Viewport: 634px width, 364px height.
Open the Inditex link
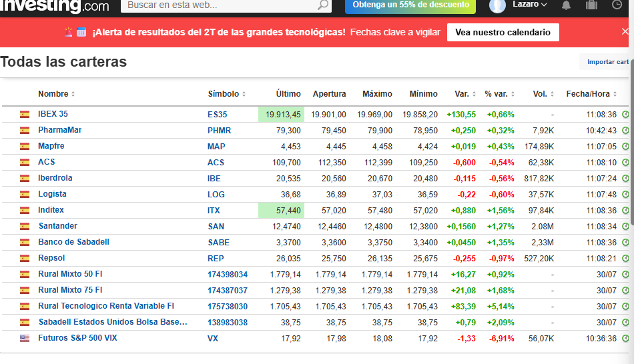coord(51,210)
